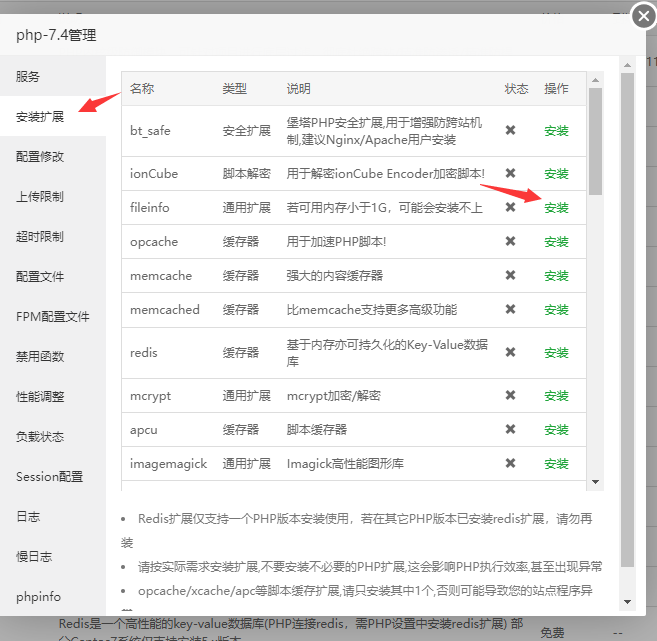Switch to the 性能调整 tab
Image resolution: width=657 pixels, height=641 pixels.
[x=53, y=396]
